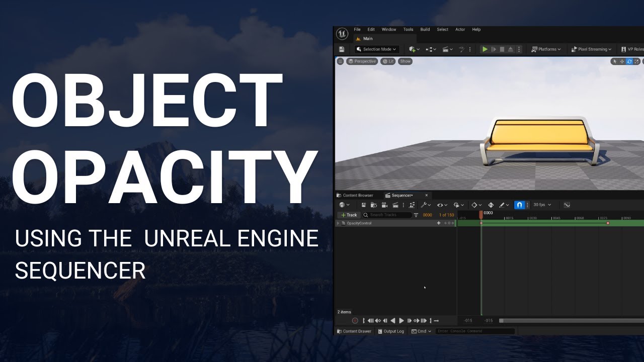Open the Sequencer world globe dropdown

point(345,205)
